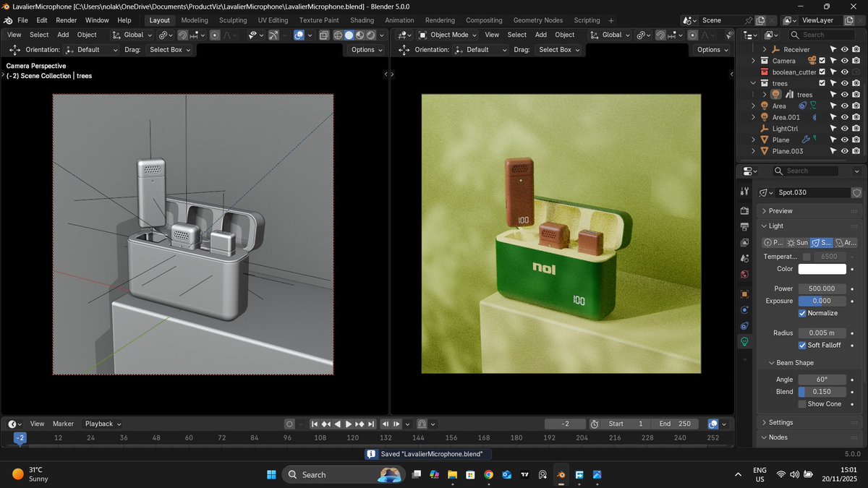Play the animation in reverse

coord(337,424)
